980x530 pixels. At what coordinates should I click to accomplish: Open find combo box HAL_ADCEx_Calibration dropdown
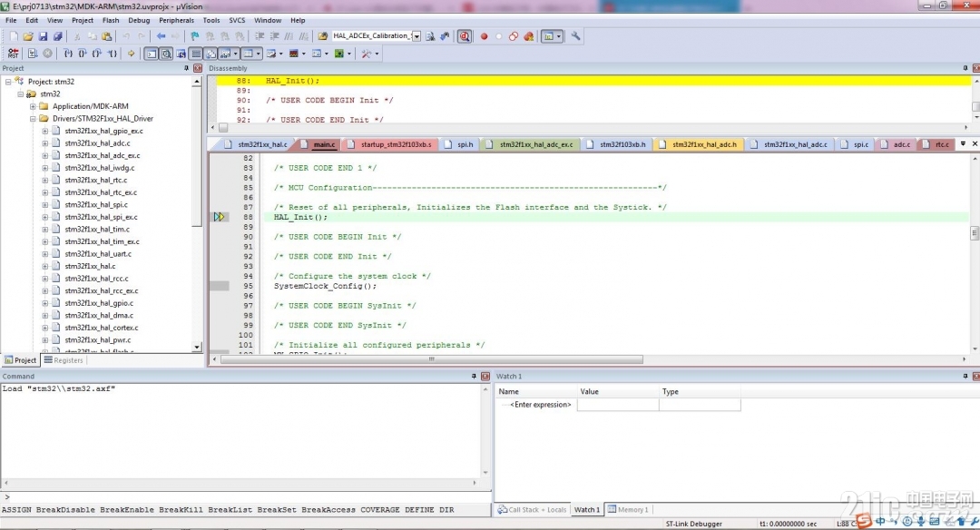tap(416, 36)
